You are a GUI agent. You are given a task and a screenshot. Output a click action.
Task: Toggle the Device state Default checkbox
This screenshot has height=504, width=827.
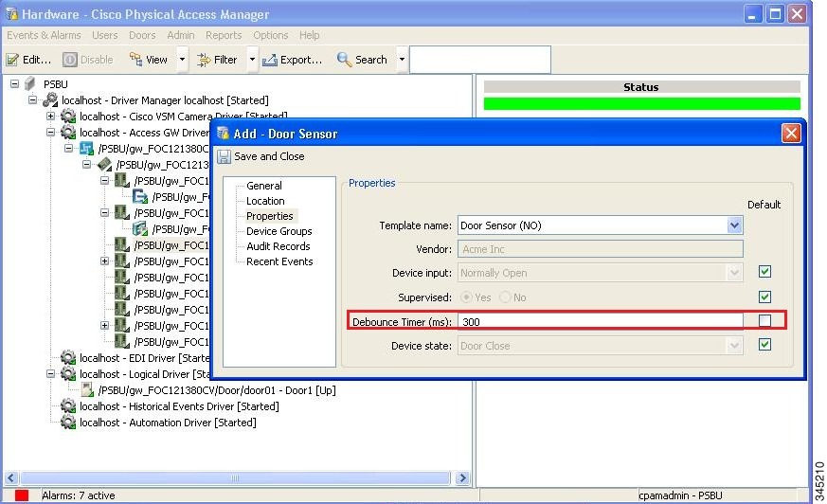coord(764,344)
